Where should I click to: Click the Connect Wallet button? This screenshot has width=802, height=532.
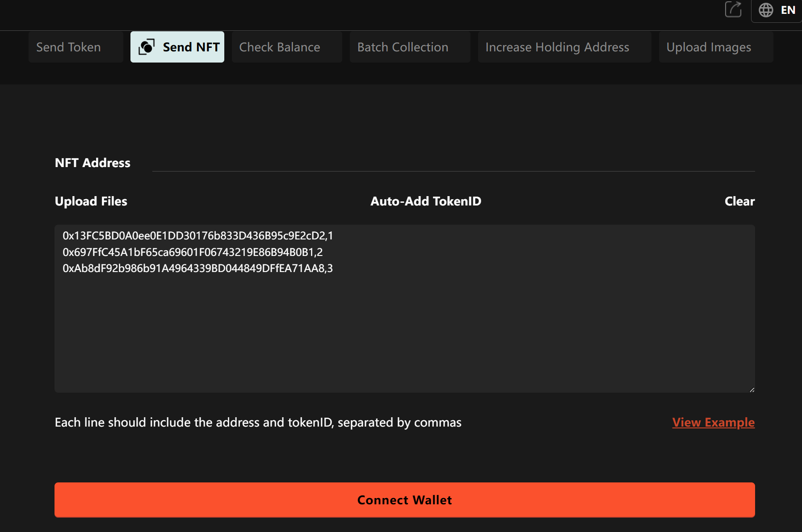(x=404, y=500)
